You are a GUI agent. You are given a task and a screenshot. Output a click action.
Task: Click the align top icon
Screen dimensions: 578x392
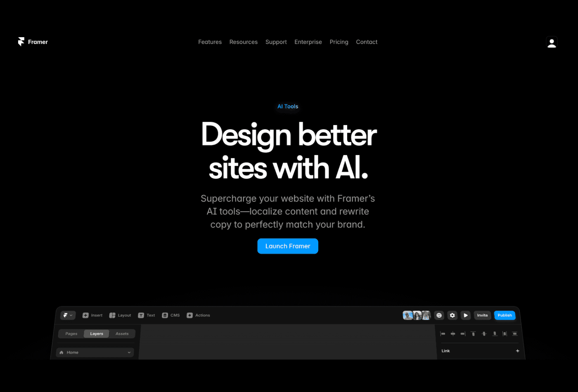click(473, 334)
